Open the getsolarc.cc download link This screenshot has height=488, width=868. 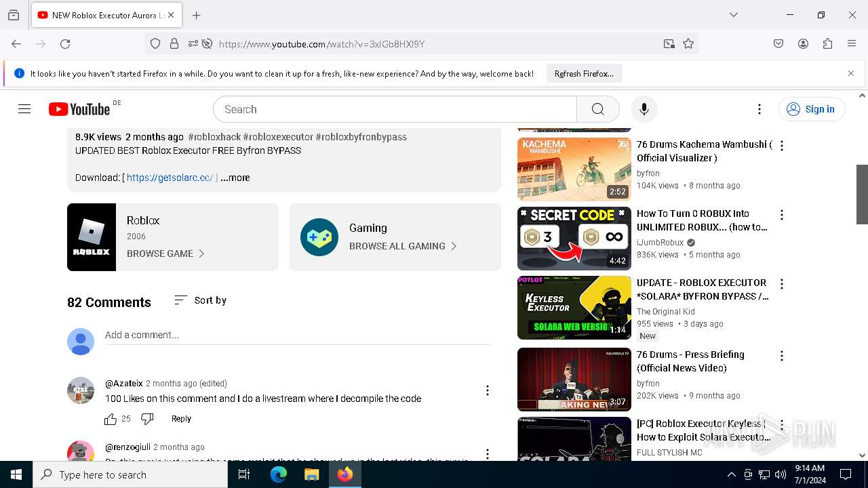point(170,178)
